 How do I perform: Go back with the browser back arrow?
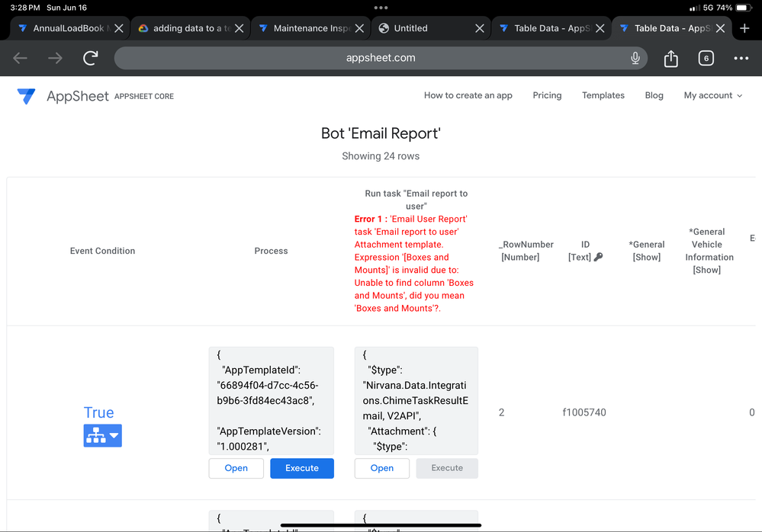[x=20, y=58]
